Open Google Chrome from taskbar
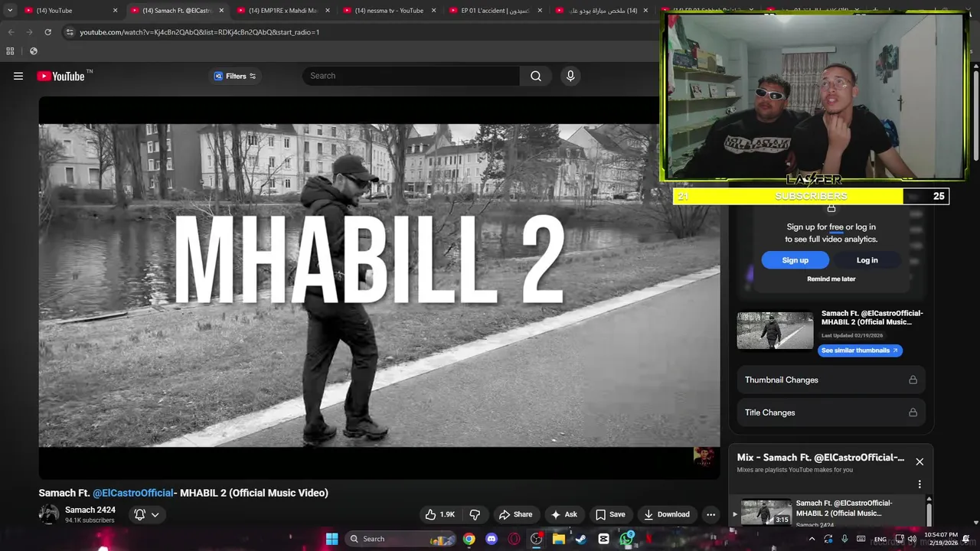 469,539
